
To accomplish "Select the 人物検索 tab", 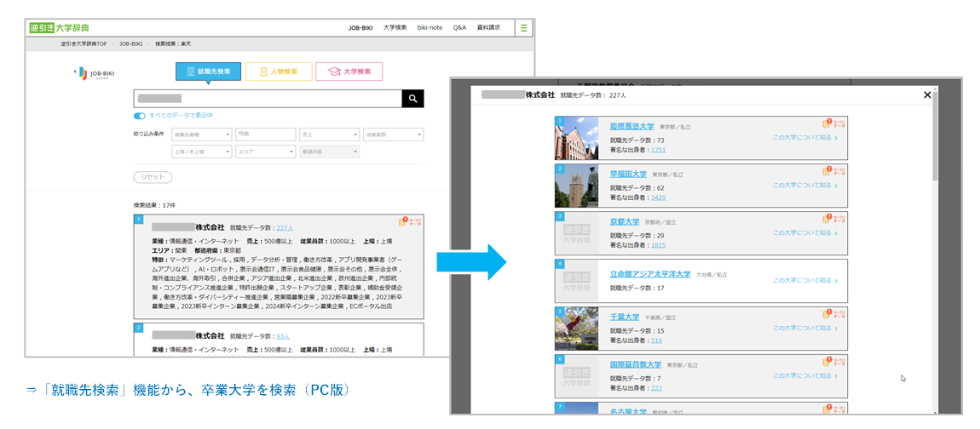I will [278, 71].
